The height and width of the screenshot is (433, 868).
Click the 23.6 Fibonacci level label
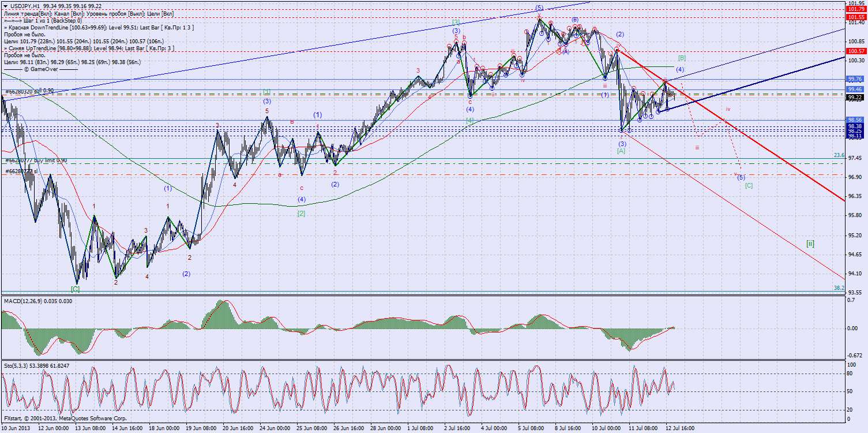coord(839,155)
